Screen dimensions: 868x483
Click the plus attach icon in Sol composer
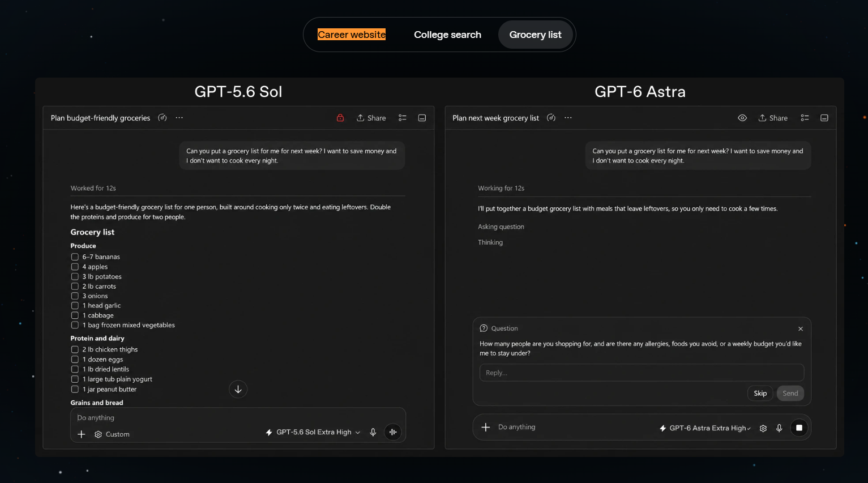[82, 434]
